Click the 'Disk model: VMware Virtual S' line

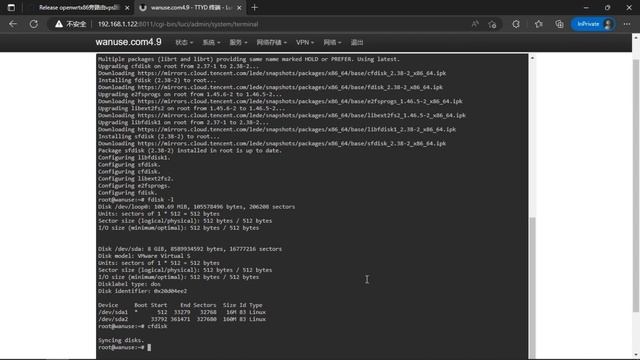pos(144,256)
